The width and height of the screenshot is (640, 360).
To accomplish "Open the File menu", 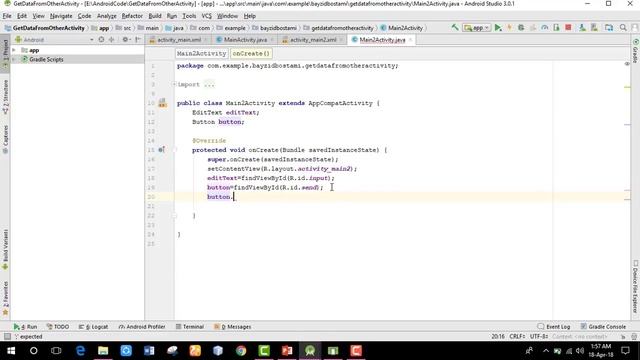I will (x=7, y=16).
